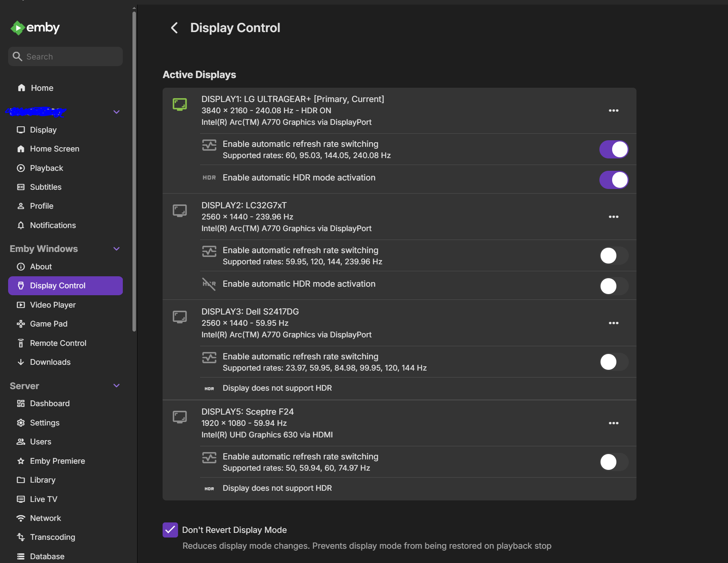Open three-dot menu for DISPLAY5 Sceptre F24
Image resolution: width=728 pixels, height=563 pixels.
pos(613,423)
